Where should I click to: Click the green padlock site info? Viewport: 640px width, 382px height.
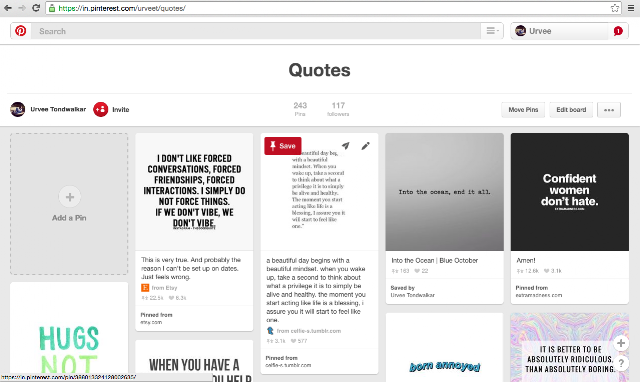point(51,8)
